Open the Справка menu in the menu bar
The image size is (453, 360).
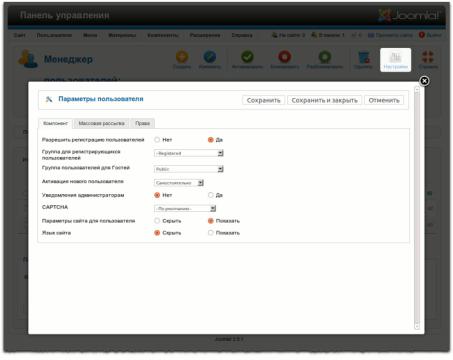pyautogui.click(x=242, y=35)
